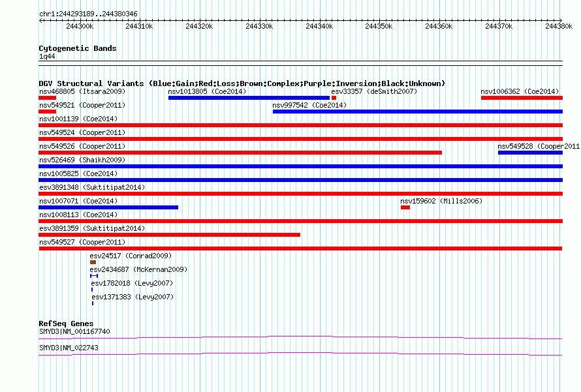Select the magenta SMYD3 NM_001167740 transcript line
The height and width of the screenshot is (392, 581).
pos(300,337)
